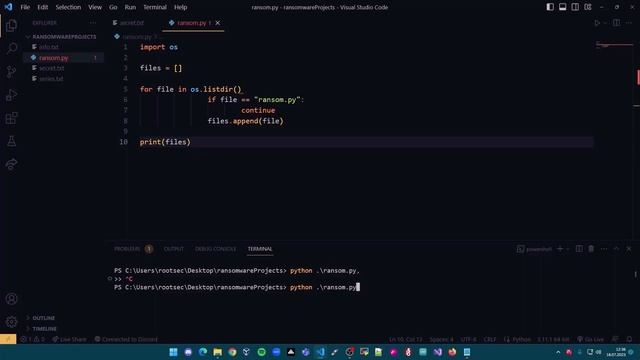Open the Terminal menu
The height and width of the screenshot is (360, 640).
click(x=155, y=7)
